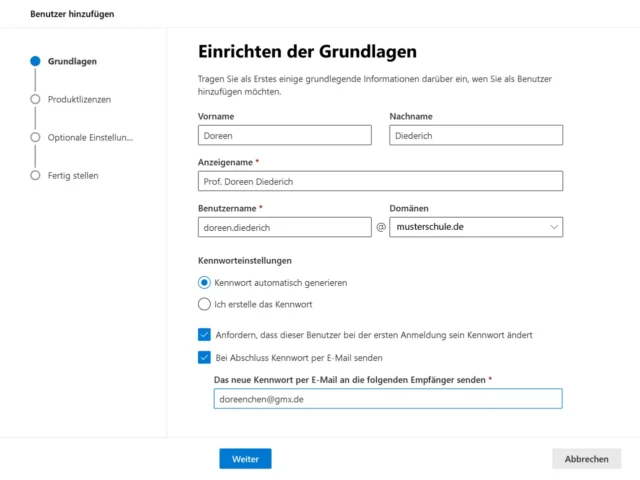
Task: Choose 'Ich erstelle das Kennwort' radio option
Action: 205,304
